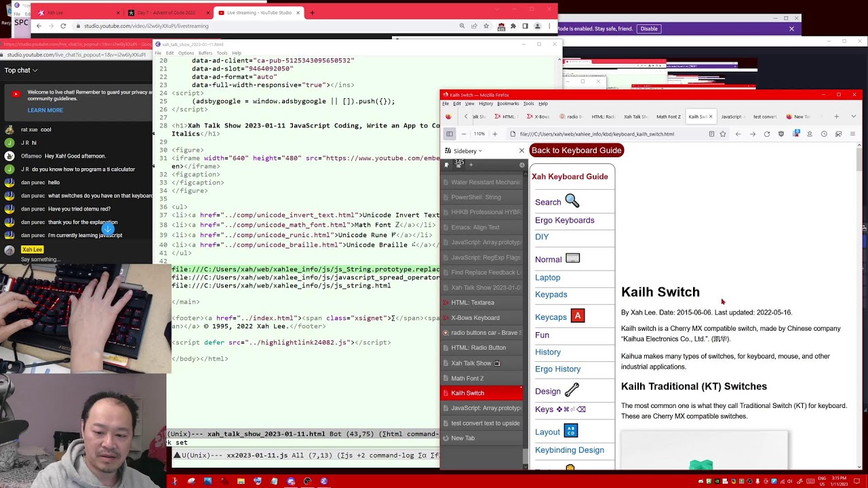868x488 pixels.
Task: Select X-Bows Keyboard in Sidebery list
Action: pos(481,318)
